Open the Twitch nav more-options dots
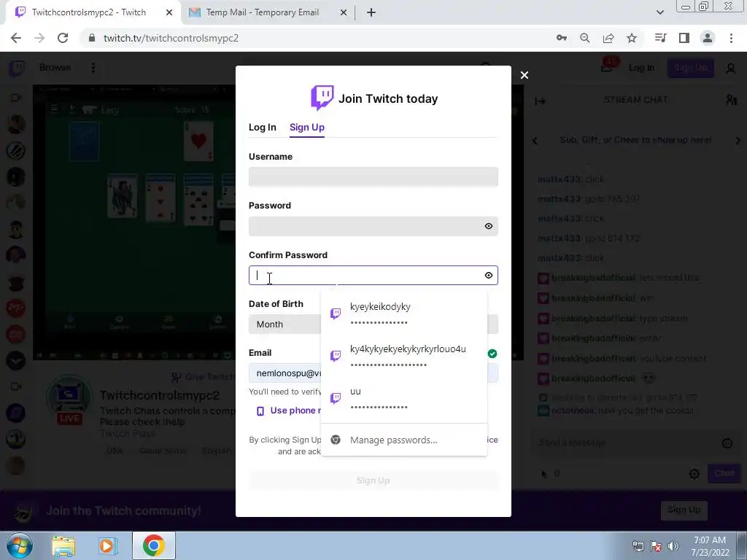This screenshot has height=560, width=747. [93, 68]
